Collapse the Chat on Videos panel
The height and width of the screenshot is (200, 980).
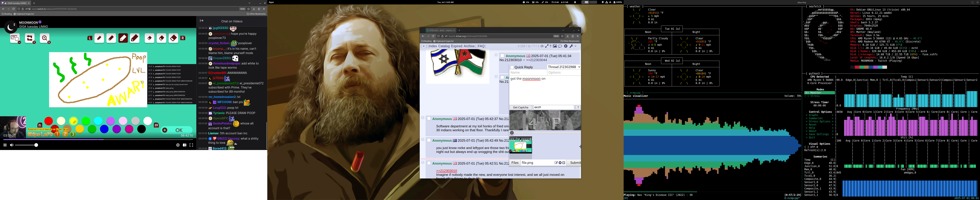point(202,21)
